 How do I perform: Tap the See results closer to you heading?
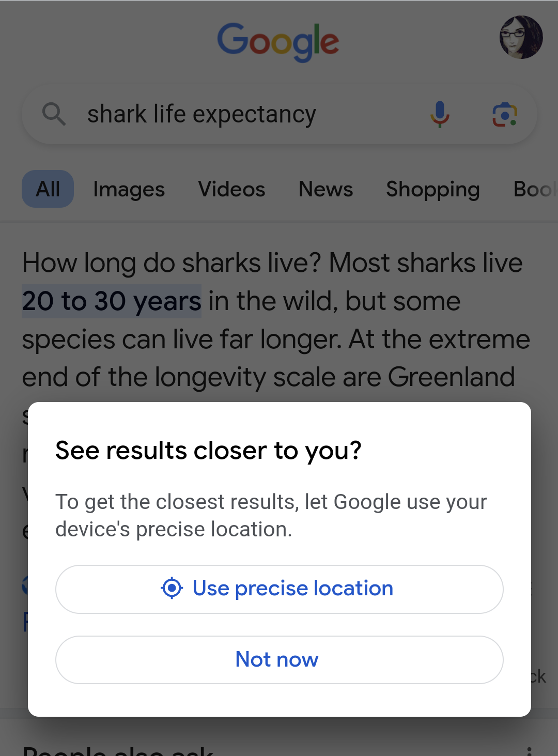click(x=208, y=451)
